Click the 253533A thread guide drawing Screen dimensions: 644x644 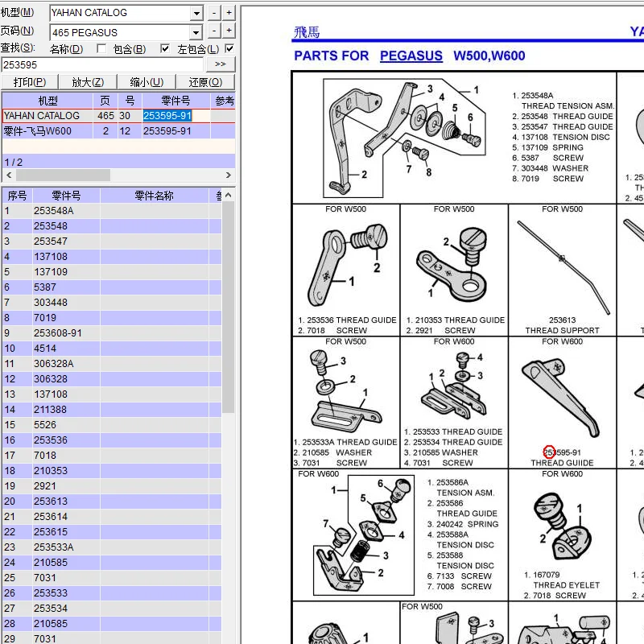pos(346,392)
